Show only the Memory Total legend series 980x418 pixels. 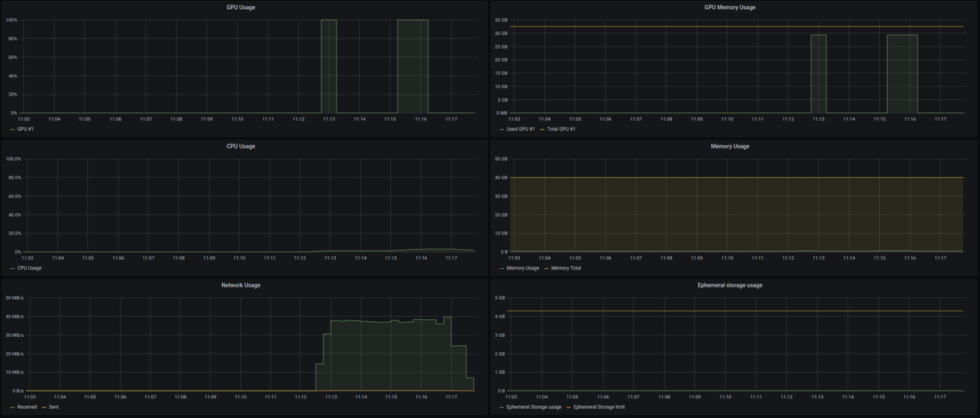click(x=566, y=267)
